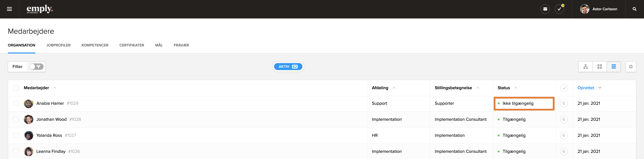This screenshot has width=644, height=159.
Task: Switch to the Jobprofiler tab
Action: (58, 45)
